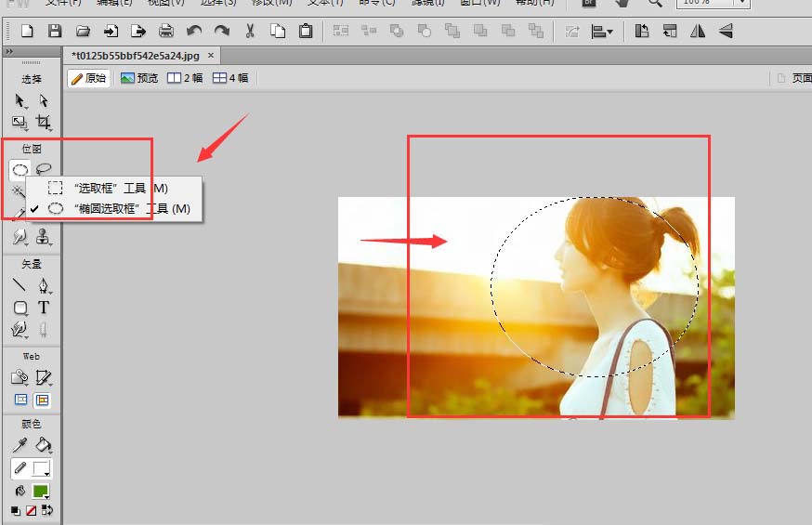This screenshot has width=812, height=525.
Task: Paste from clipboard icon
Action: [x=306, y=31]
